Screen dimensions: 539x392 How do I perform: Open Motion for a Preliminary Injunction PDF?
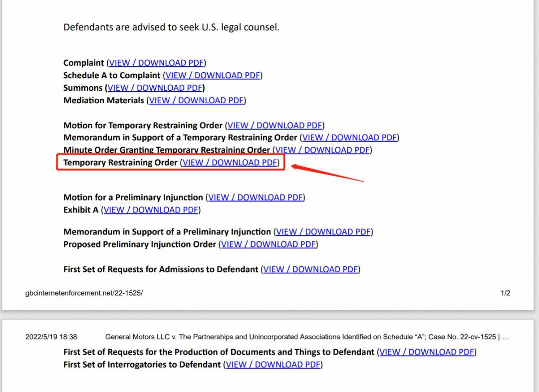click(x=256, y=197)
